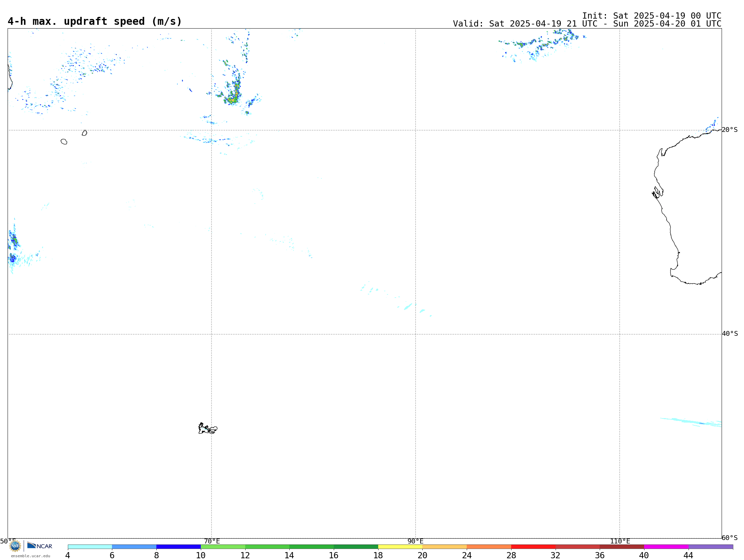Select the light blue 6-8 color swatch
The height and width of the screenshot is (560, 744).
coord(134,547)
